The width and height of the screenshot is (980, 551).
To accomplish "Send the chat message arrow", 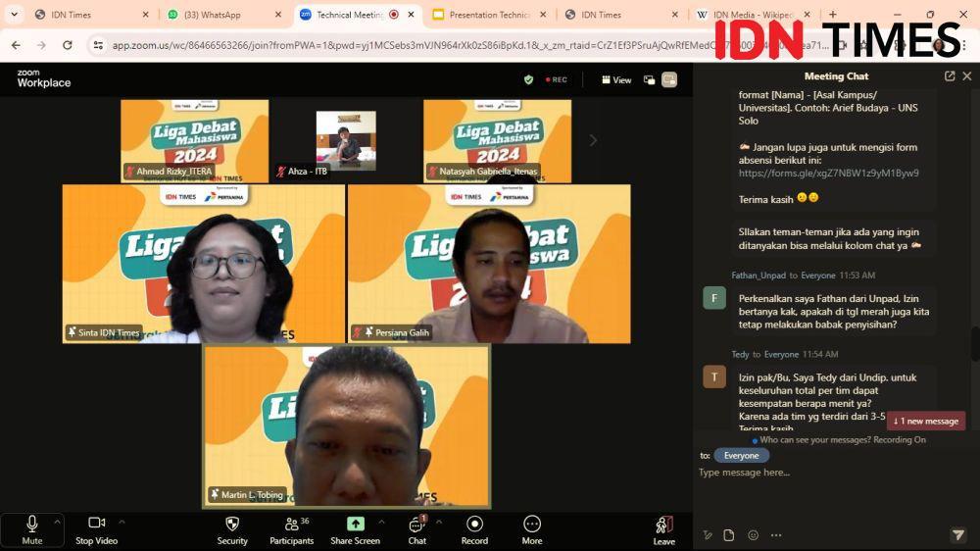I will [958, 534].
